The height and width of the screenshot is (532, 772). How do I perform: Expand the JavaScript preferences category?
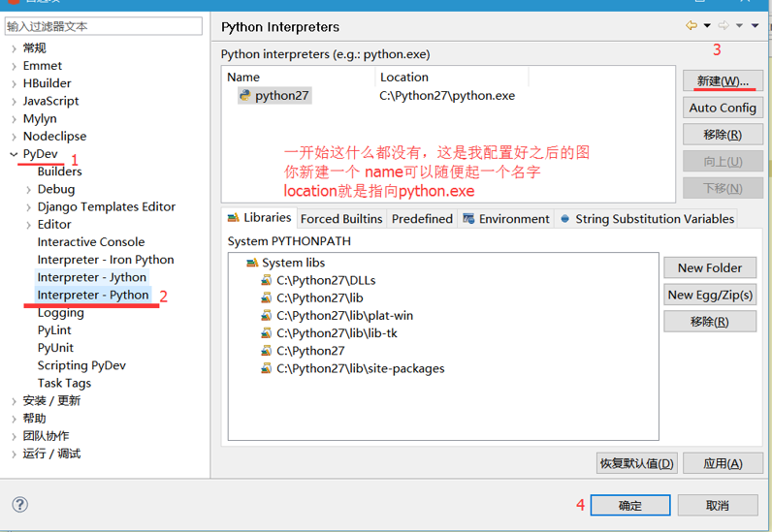click(x=13, y=102)
